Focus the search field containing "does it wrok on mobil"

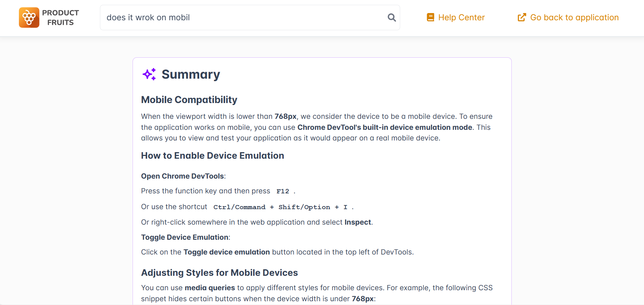coord(240,18)
